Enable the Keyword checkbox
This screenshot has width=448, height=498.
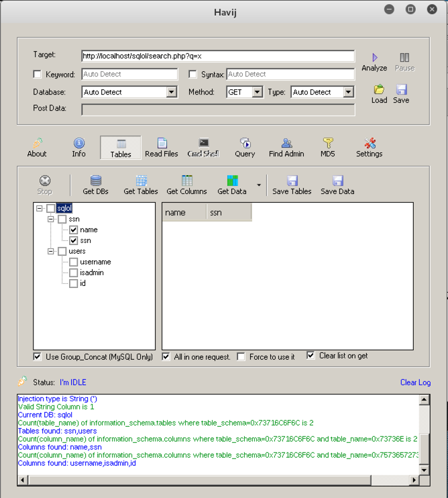tap(37, 74)
